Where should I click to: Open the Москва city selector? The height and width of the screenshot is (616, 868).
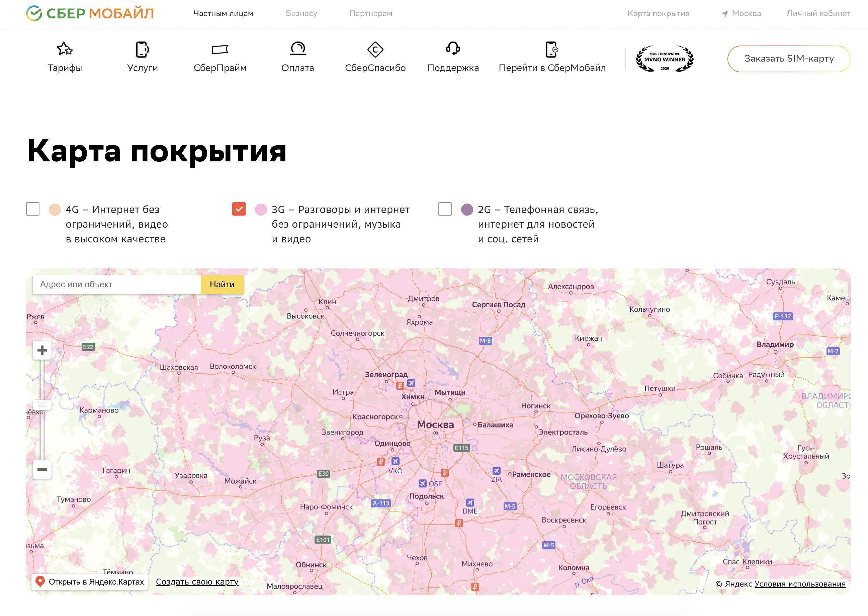pos(742,14)
